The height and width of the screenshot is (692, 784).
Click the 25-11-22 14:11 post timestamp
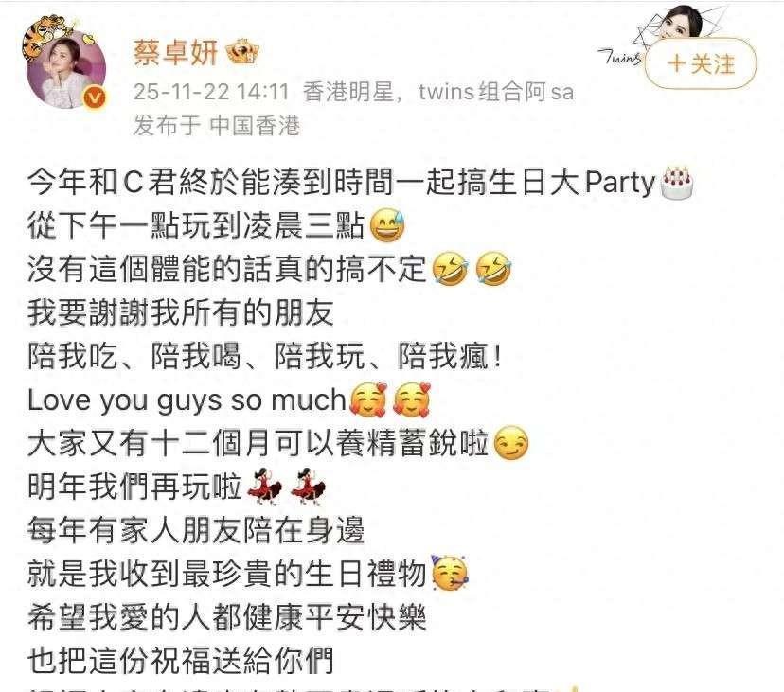[x=211, y=92]
